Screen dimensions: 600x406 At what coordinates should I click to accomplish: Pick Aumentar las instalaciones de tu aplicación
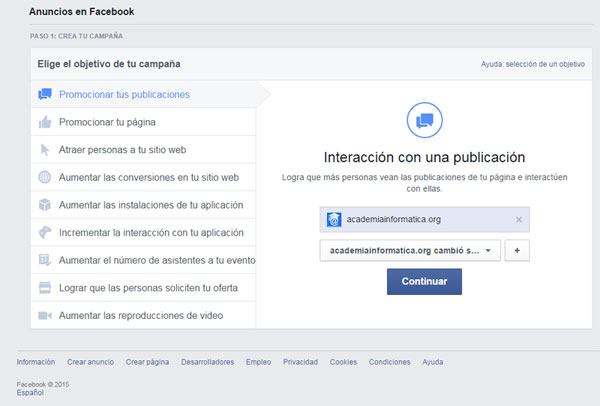tap(143, 205)
